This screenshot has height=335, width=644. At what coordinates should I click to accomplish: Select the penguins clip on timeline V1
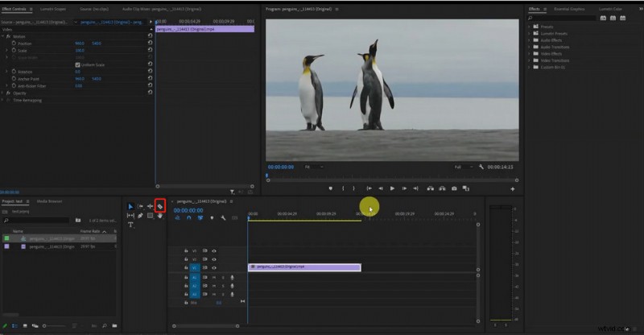coord(304,267)
